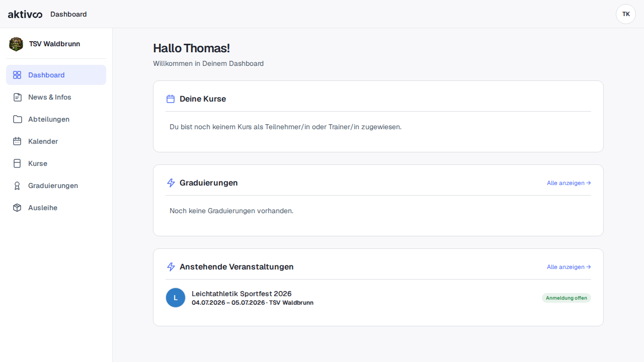
Task: Open the Ausleihe section
Action: pyautogui.click(x=56, y=208)
